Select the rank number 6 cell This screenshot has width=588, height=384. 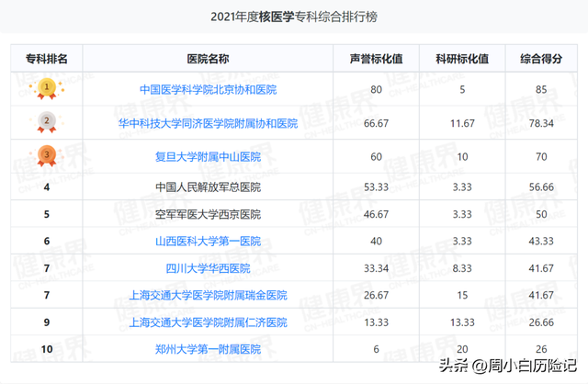click(x=47, y=241)
